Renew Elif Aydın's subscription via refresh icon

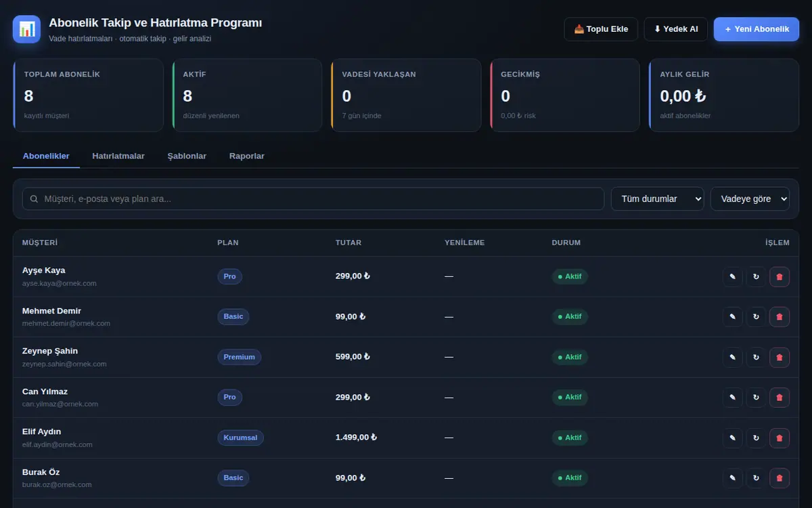[756, 438]
